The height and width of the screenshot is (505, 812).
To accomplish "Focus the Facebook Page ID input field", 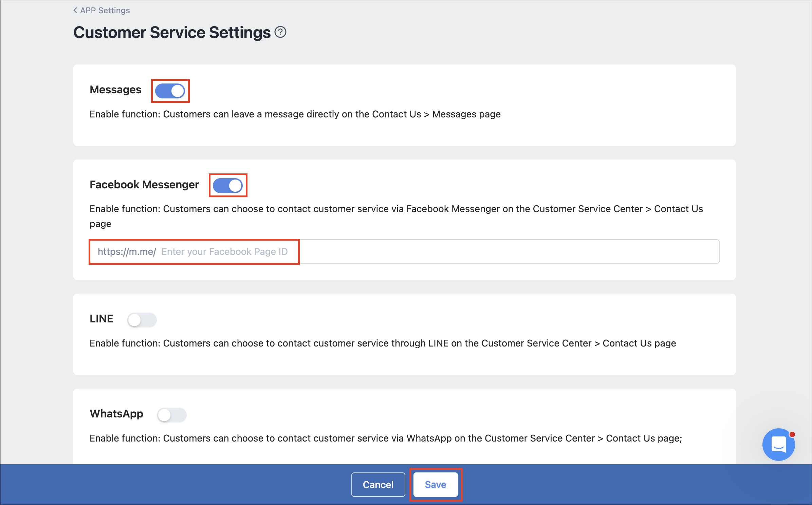I will click(404, 251).
